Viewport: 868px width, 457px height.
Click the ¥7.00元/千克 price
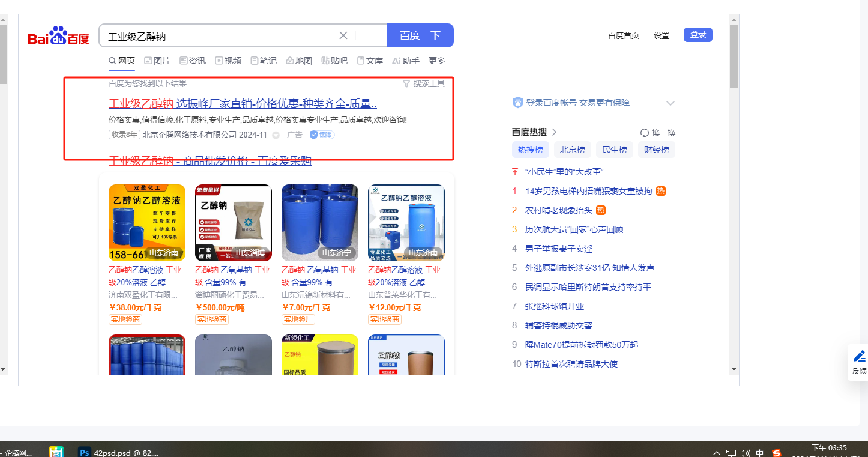306,307
